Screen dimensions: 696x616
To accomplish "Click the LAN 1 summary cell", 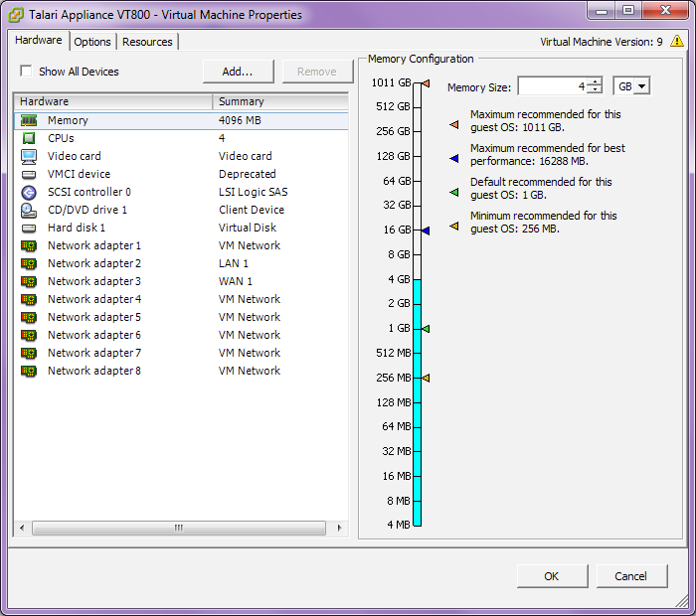I will point(234,263).
